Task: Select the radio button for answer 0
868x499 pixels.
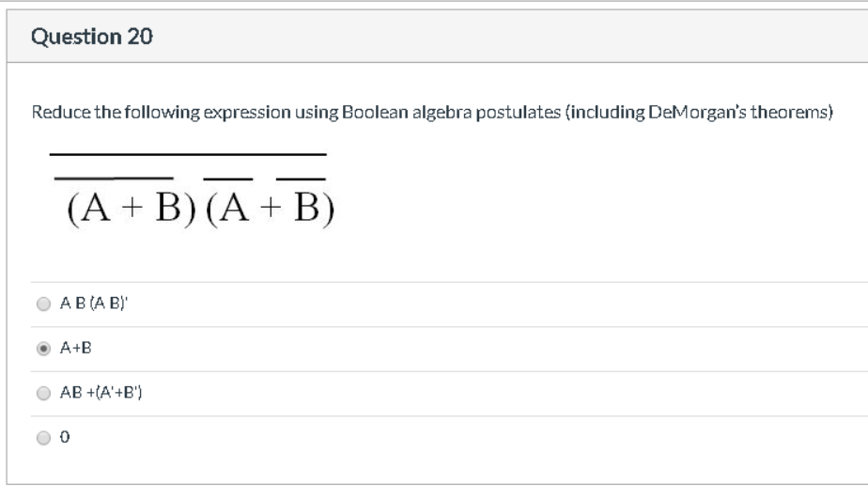Action: click(43, 438)
